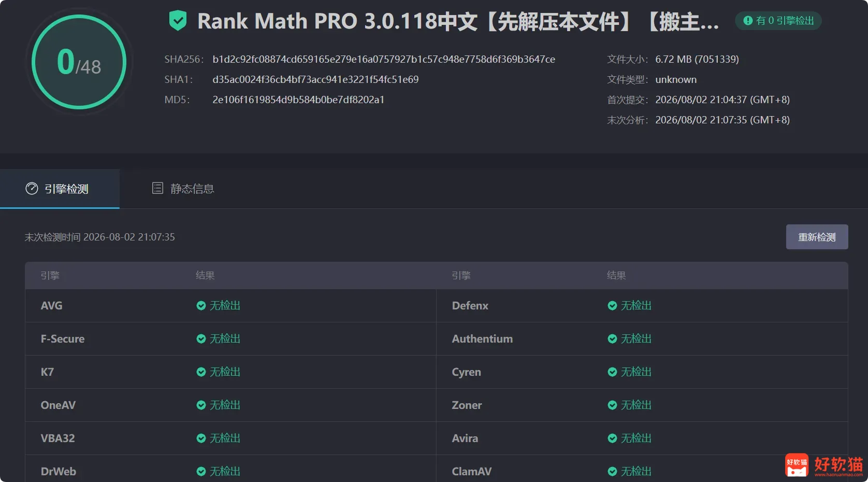The image size is (868, 482).
Task: Click the green check icon in the Authentium row
Action: [x=612, y=339]
